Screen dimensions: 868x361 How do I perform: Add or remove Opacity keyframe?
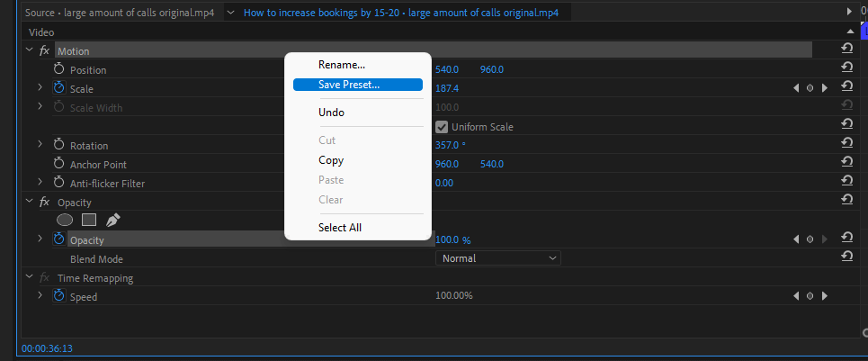click(x=810, y=239)
